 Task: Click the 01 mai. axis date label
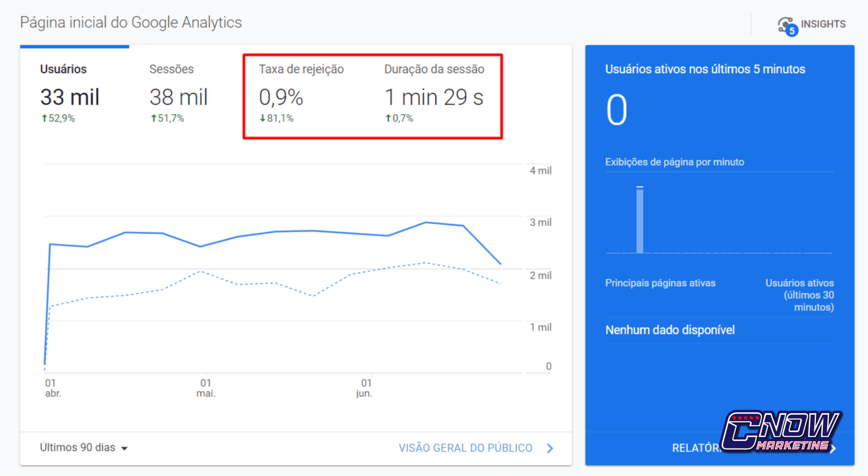coord(206,388)
